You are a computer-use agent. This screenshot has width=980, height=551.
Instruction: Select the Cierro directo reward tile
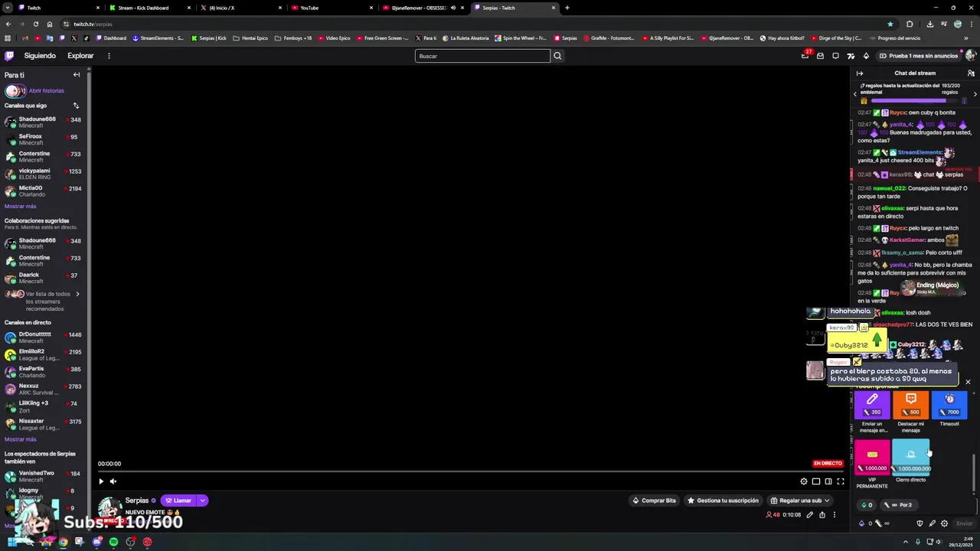[x=911, y=458]
